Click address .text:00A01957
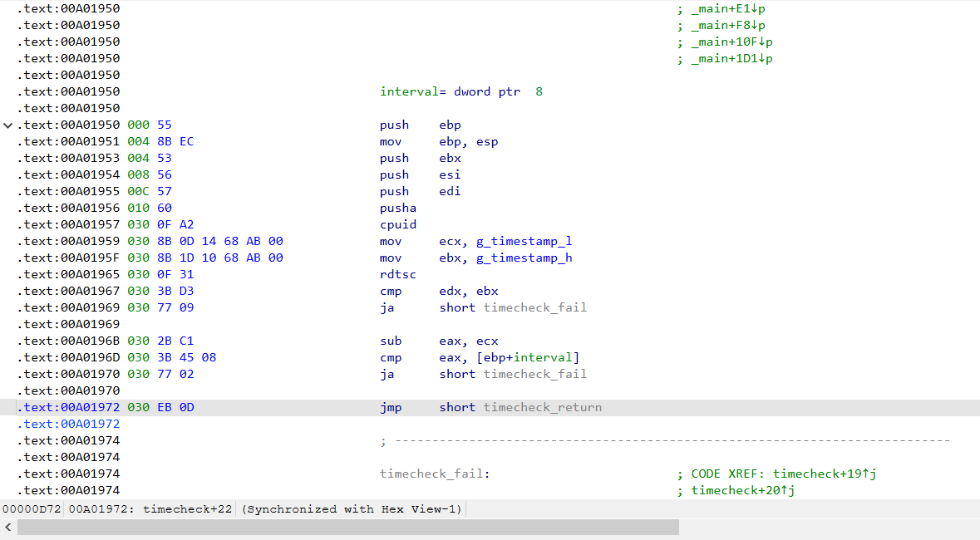The image size is (980, 540). [69, 225]
